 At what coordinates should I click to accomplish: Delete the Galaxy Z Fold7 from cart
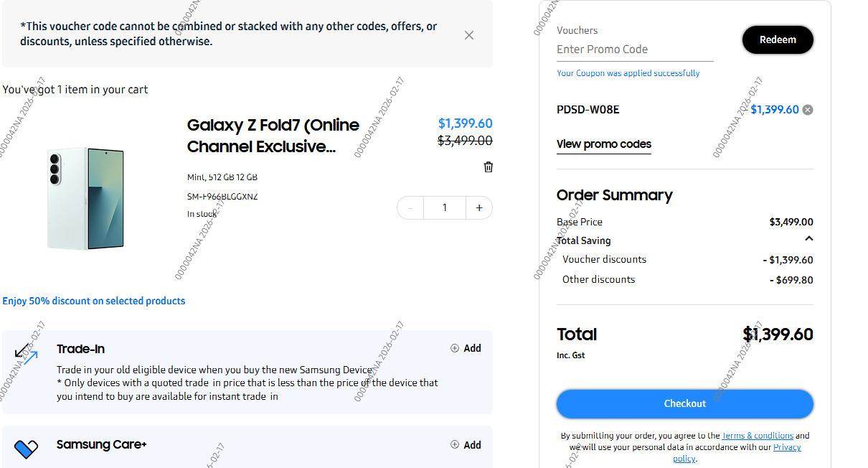[489, 167]
